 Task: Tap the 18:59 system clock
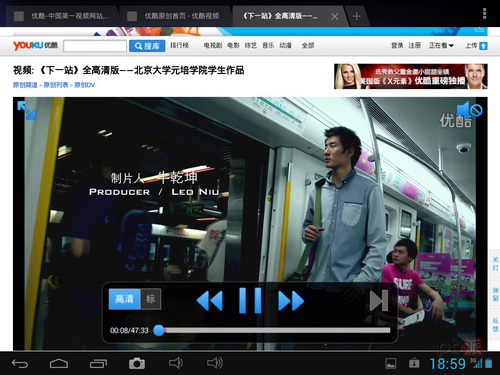(447, 364)
